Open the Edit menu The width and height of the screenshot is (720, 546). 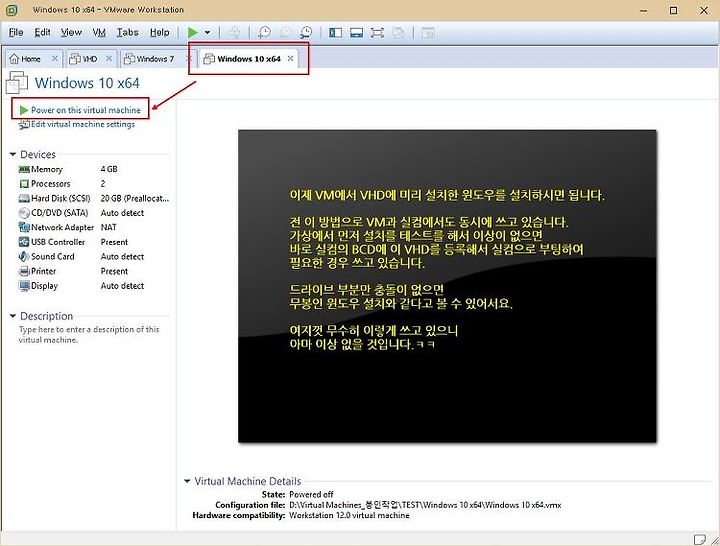pos(42,32)
